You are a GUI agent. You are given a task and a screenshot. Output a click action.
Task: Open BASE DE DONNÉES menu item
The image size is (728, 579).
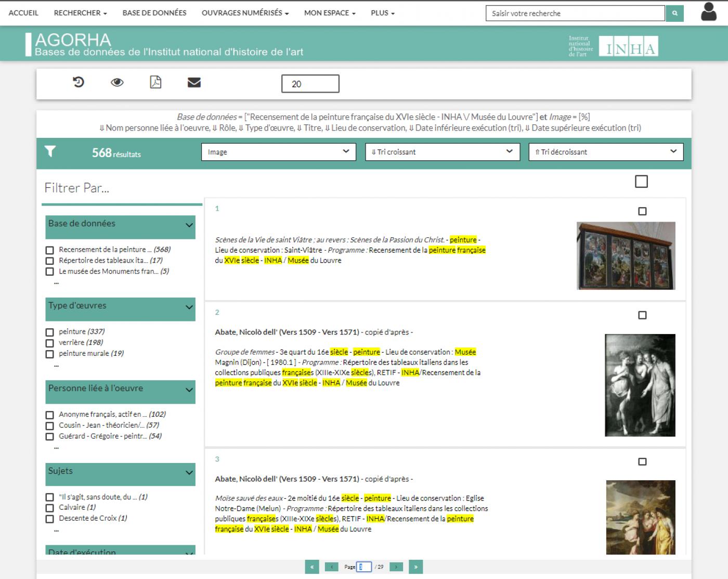pos(154,13)
